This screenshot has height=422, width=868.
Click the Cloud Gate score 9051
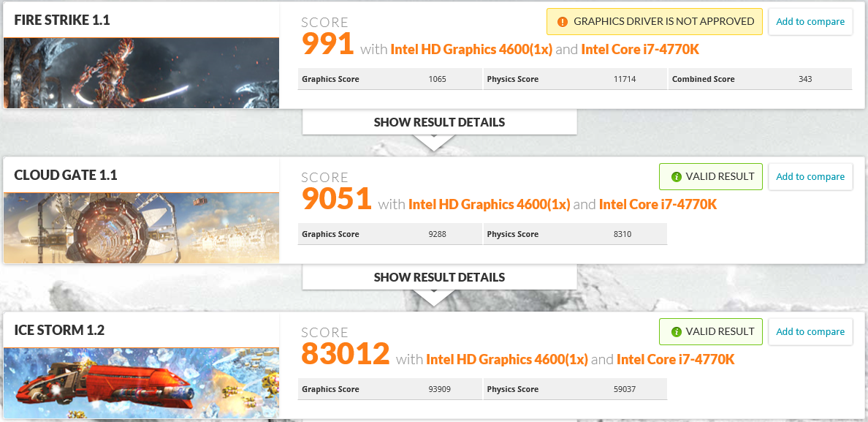(x=337, y=199)
